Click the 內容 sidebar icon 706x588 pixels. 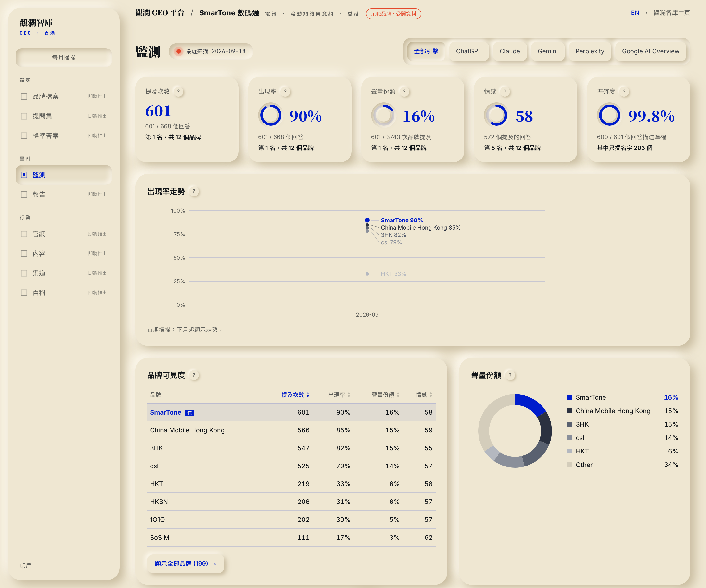pos(24,253)
